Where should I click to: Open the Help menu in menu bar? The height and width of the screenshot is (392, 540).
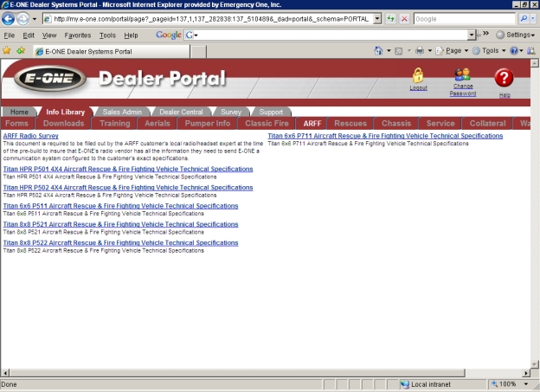click(131, 35)
